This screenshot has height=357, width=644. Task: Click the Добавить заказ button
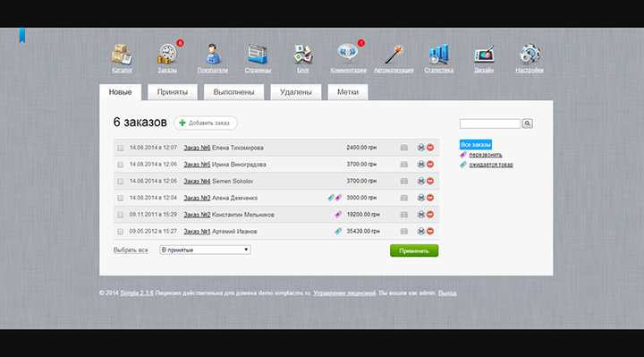(206, 123)
